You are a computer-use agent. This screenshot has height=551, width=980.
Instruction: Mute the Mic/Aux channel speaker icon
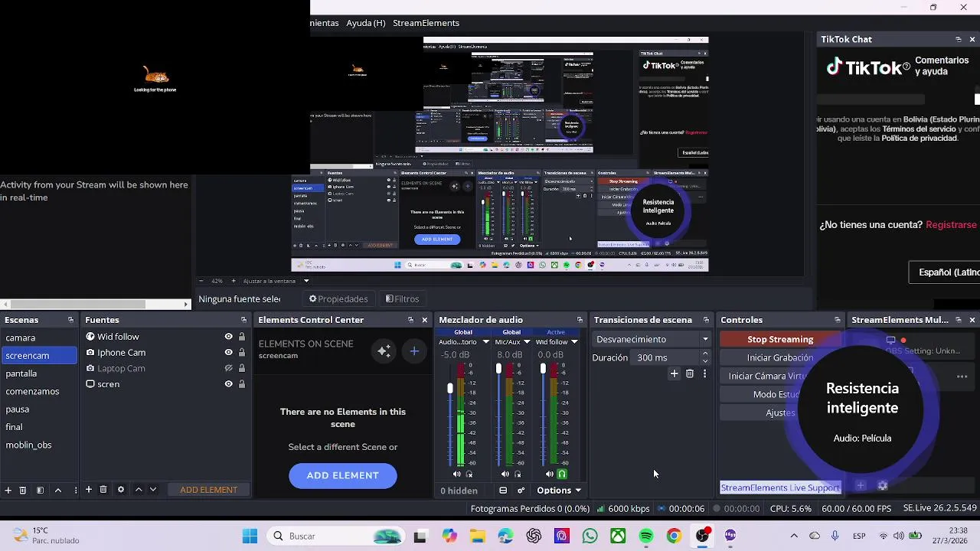pyautogui.click(x=505, y=474)
